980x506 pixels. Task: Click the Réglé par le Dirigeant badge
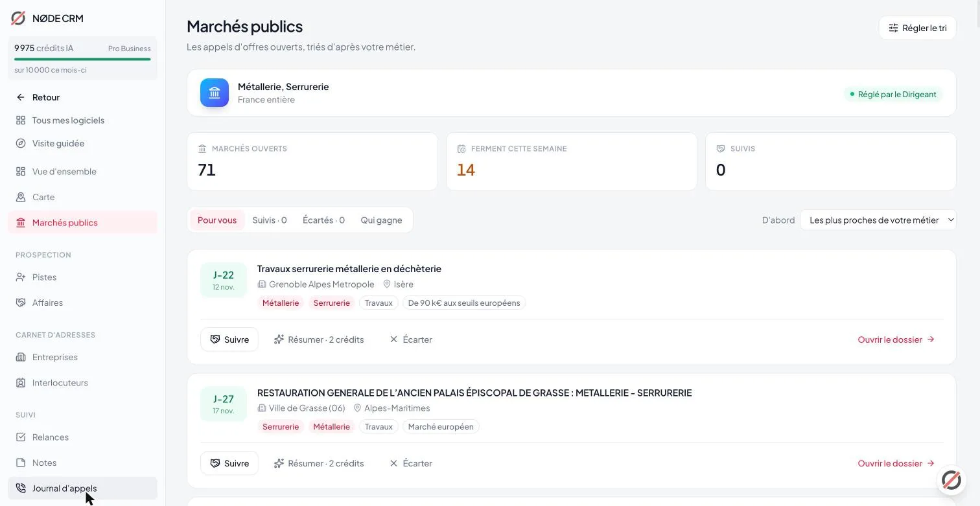click(x=893, y=95)
